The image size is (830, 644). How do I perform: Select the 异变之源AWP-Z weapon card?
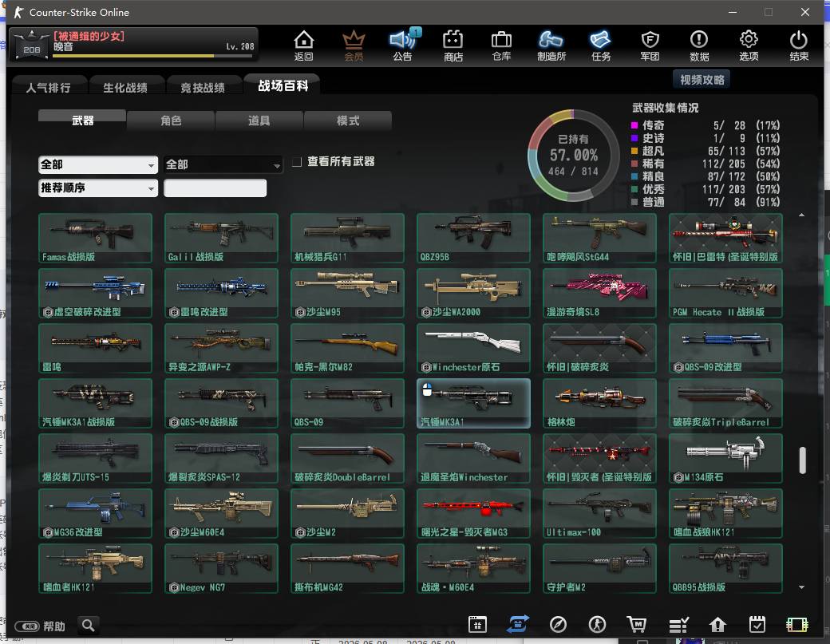pyautogui.click(x=221, y=348)
